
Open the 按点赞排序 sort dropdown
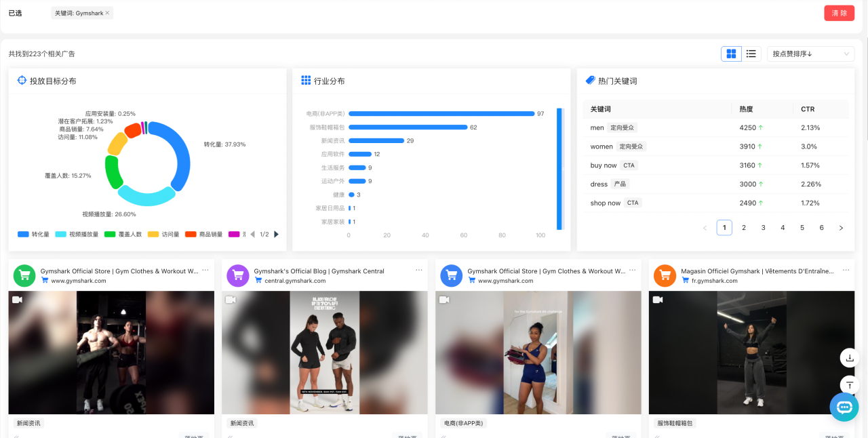pyautogui.click(x=810, y=54)
